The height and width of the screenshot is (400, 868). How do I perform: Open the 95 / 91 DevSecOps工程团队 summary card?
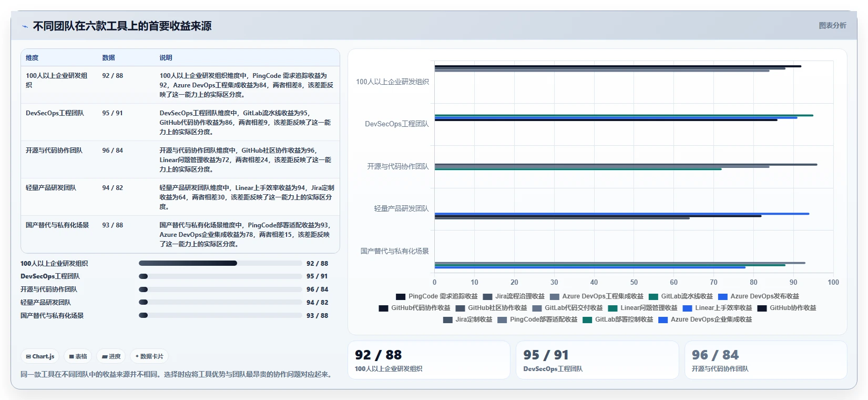coord(597,360)
